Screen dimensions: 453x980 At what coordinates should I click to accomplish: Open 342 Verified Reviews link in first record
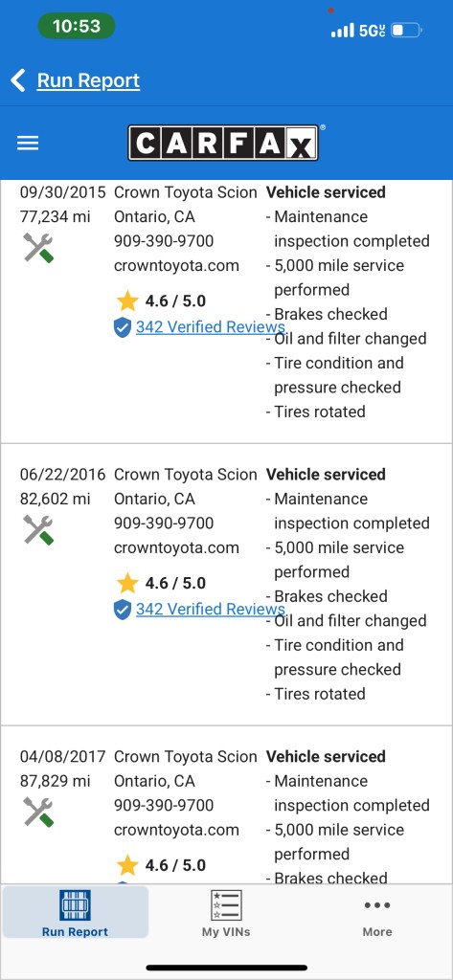[211, 327]
